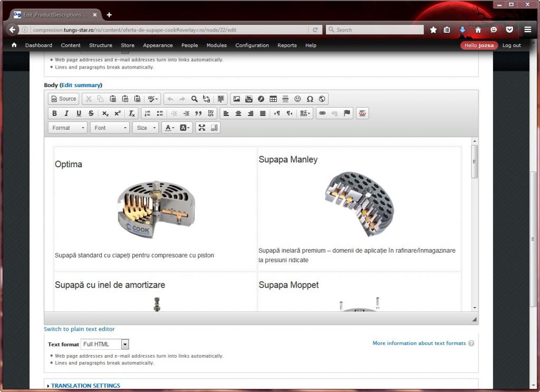Open the Structure admin menu
Screen dimensions: 540x392
100,45
